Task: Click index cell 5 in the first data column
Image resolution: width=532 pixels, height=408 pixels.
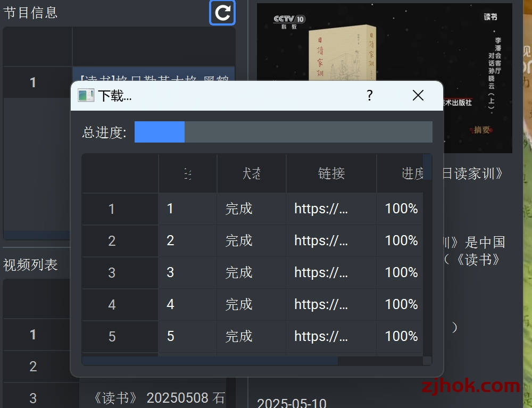Action: pos(188,336)
